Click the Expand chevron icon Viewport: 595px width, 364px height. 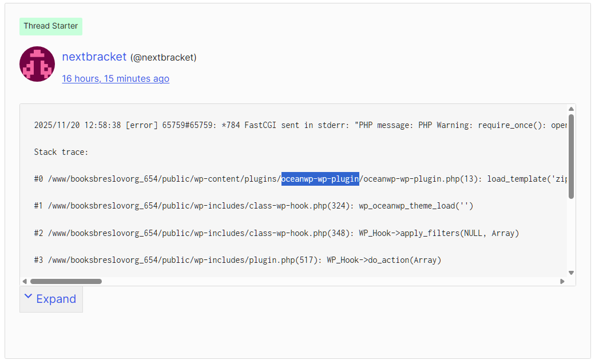[x=28, y=296]
